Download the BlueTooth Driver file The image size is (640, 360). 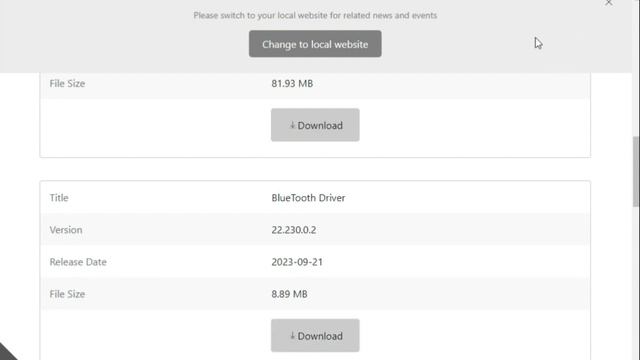tap(315, 336)
